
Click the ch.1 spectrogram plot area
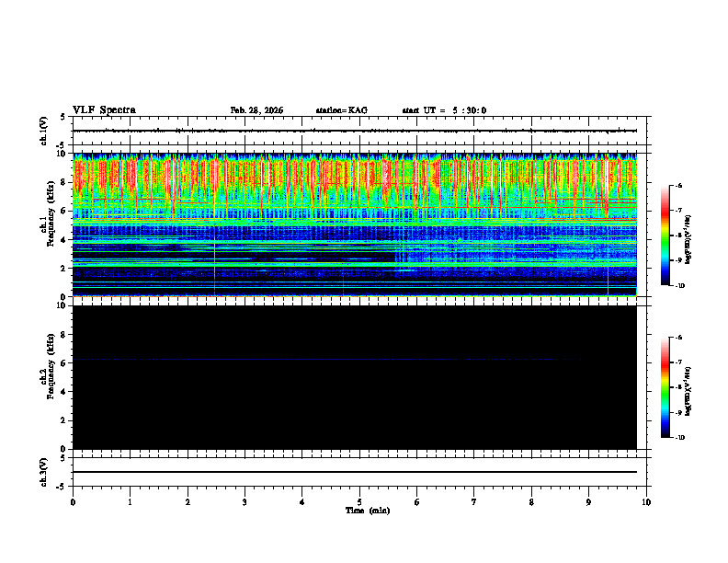point(355,224)
